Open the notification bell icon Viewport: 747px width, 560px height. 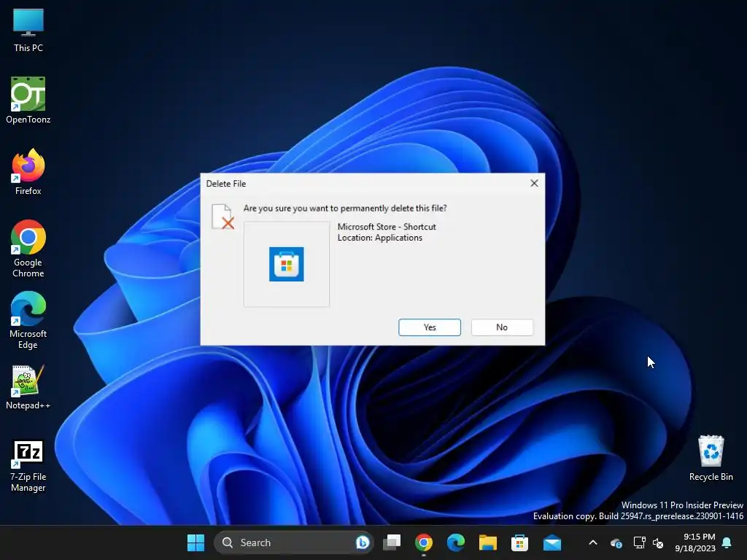[727, 542]
